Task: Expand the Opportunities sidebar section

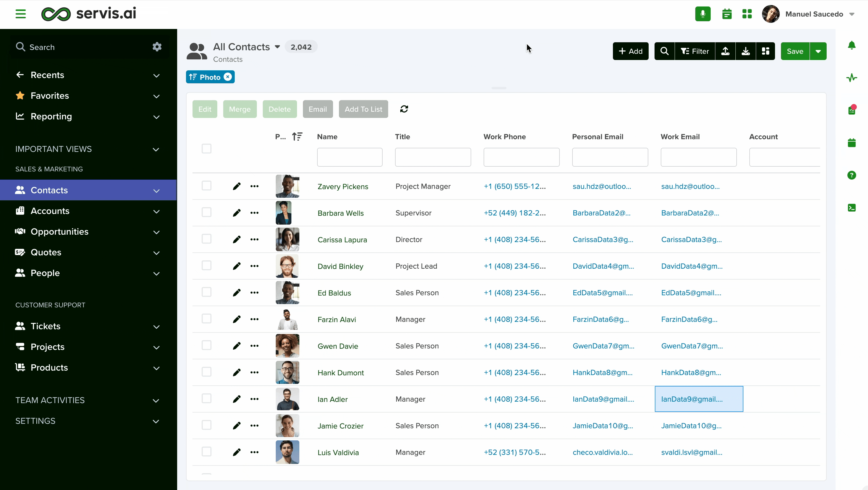Action: pos(156,232)
